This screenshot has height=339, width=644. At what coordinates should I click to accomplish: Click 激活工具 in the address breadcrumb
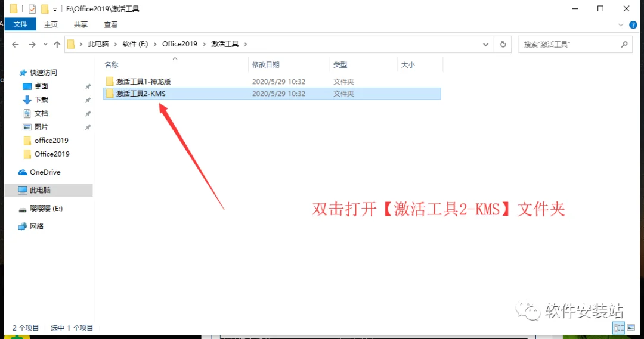[225, 44]
